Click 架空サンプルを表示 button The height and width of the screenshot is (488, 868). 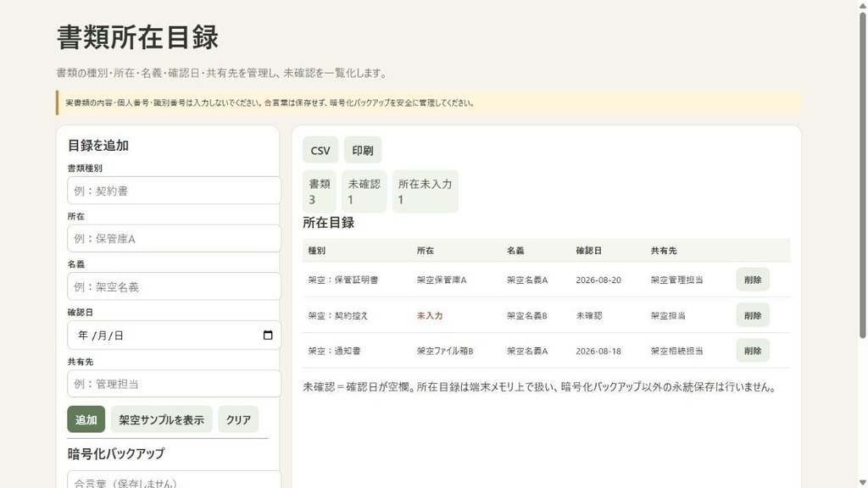[161, 419]
